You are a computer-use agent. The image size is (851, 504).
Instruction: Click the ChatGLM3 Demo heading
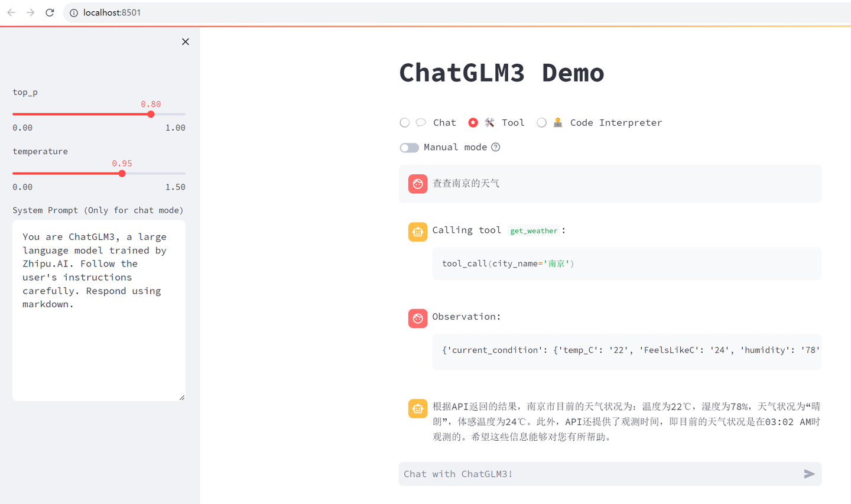(x=502, y=73)
